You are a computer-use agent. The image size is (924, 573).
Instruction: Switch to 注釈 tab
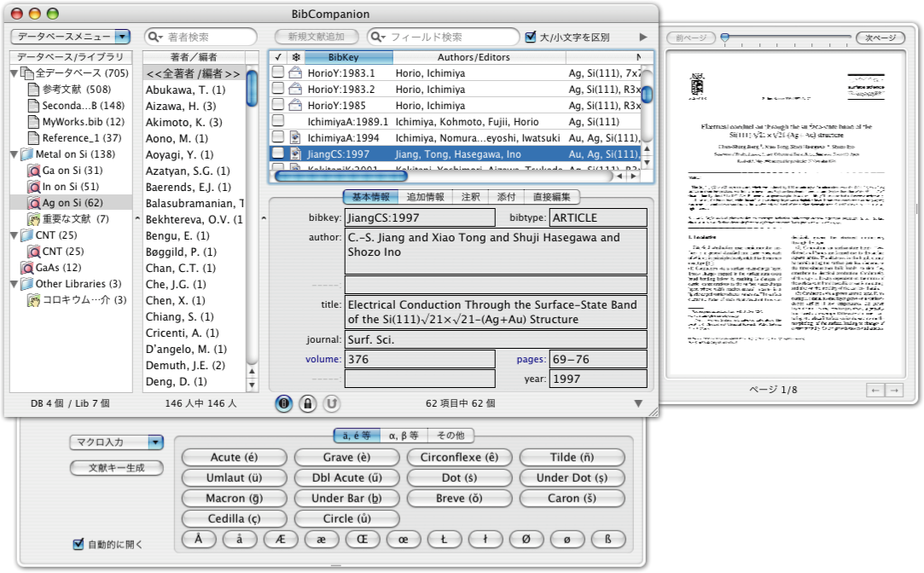470,197
